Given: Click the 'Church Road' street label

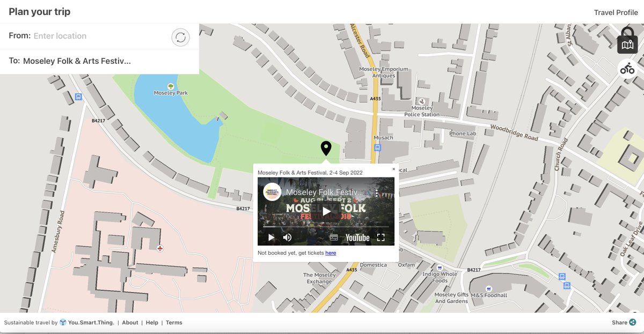Looking at the screenshot, I should [560, 154].
